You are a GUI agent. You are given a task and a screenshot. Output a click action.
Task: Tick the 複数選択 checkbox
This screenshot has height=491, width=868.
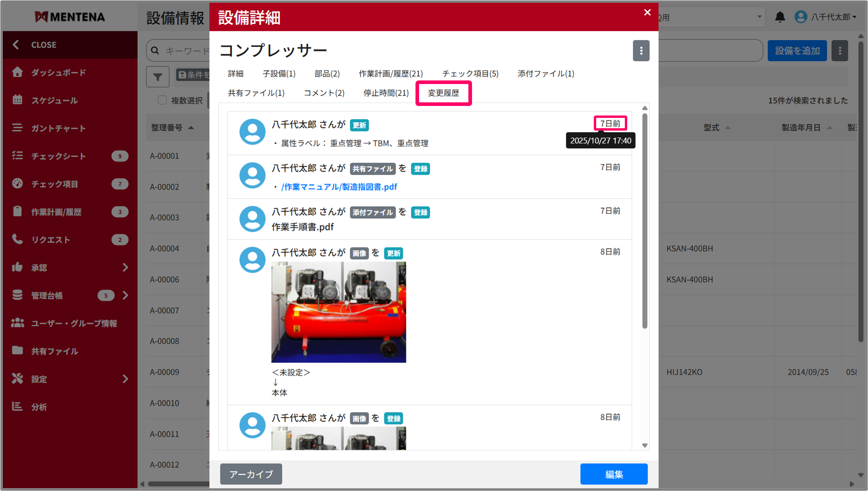pos(162,100)
